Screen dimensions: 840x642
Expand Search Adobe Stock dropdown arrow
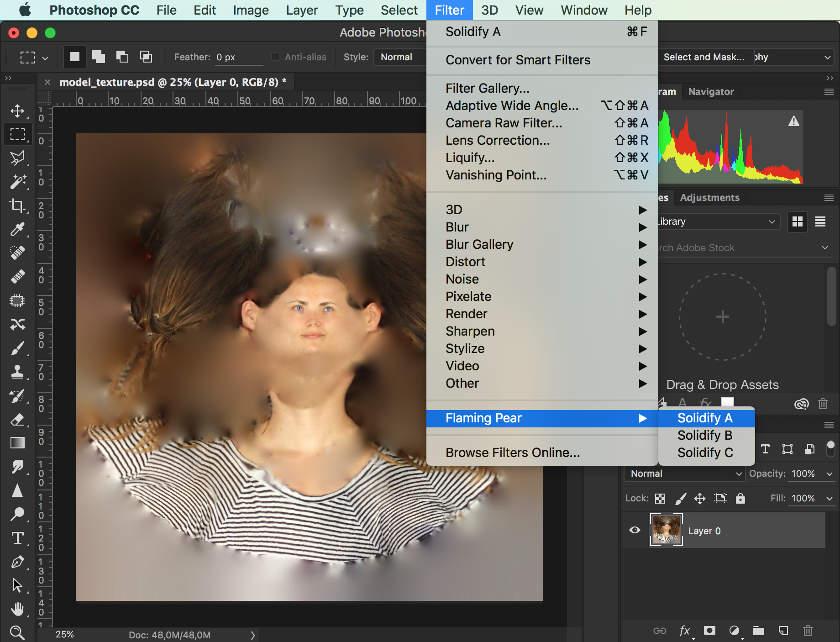[x=825, y=247]
